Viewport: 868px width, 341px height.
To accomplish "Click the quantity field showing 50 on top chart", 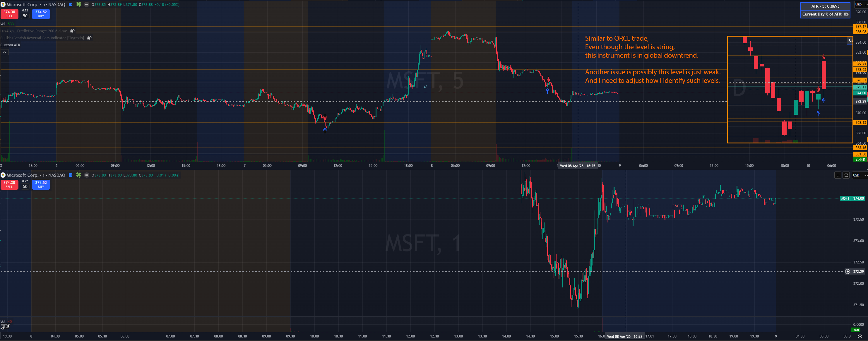I will coord(25,16).
